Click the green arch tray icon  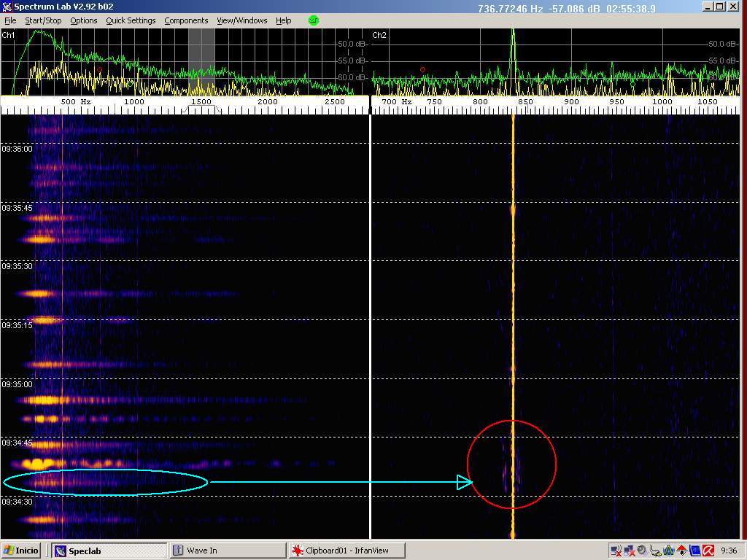point(668,551)
